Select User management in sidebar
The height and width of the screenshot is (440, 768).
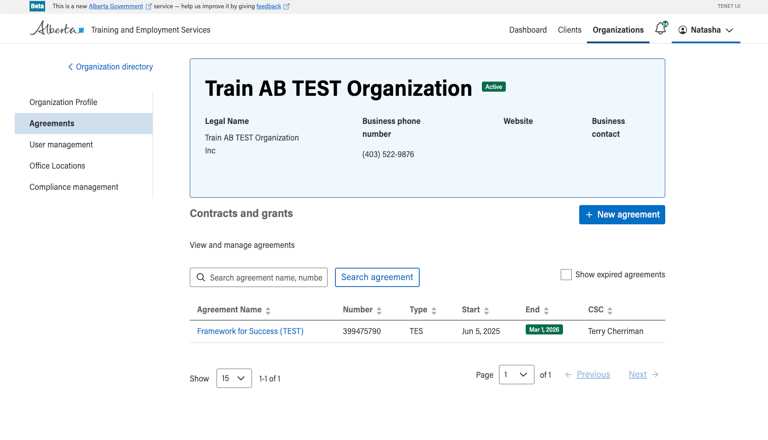click(x=61, y=145)
